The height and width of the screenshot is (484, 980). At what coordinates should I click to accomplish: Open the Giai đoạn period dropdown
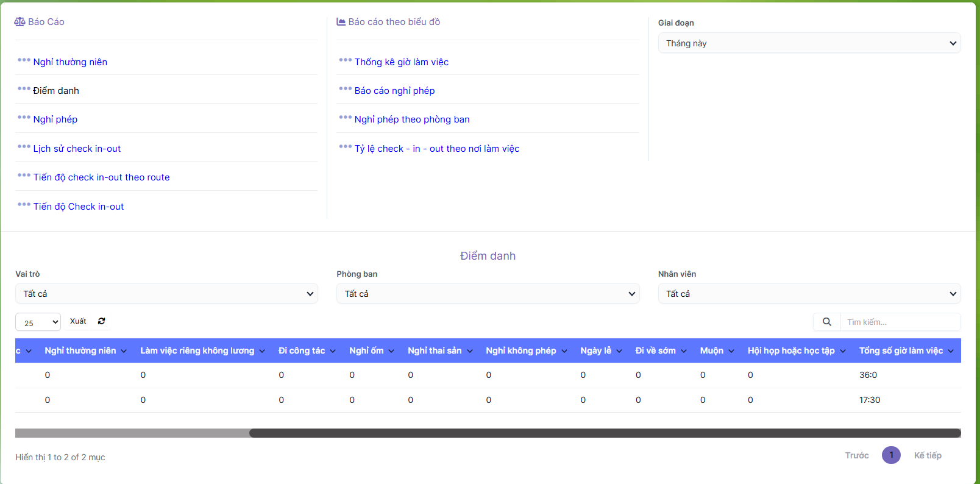point(809,43)
